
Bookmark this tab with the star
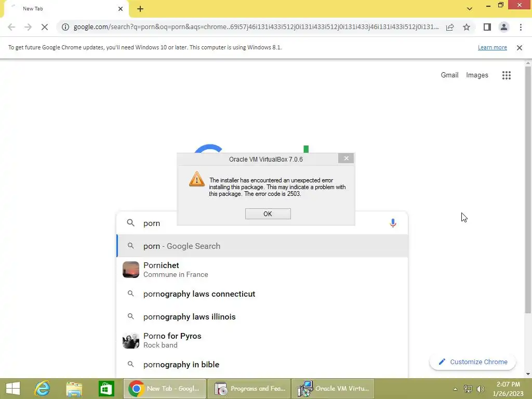467,27
